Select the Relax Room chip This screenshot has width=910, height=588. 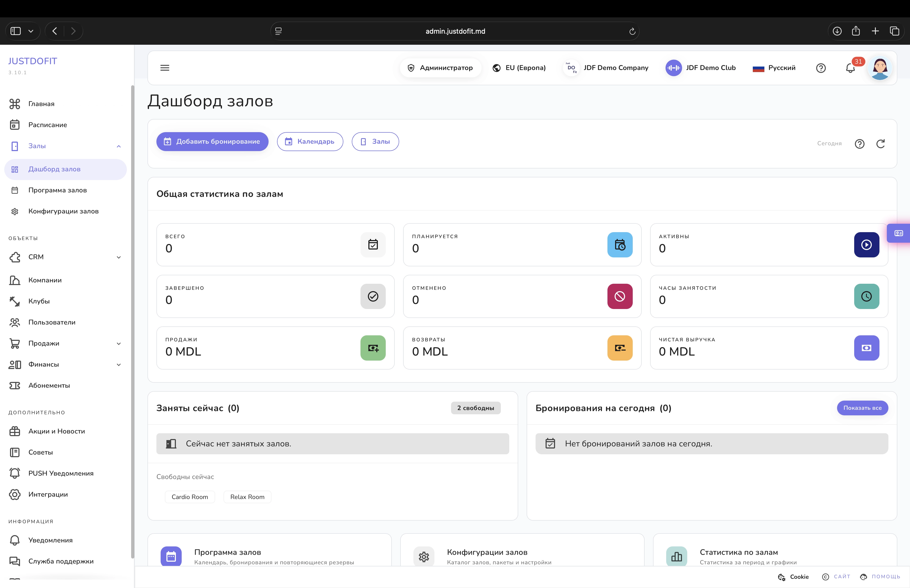[248, 497]
